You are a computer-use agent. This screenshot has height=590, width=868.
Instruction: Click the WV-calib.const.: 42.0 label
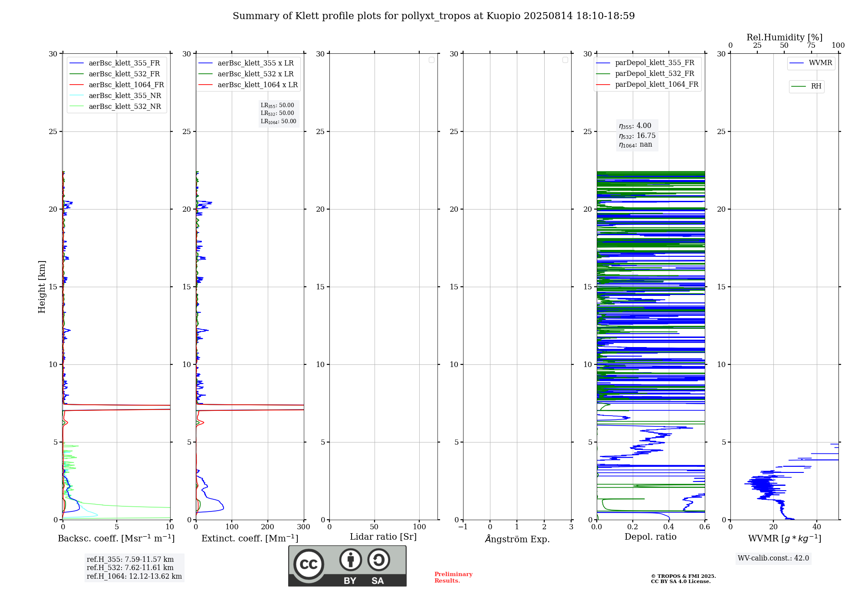click(x=773, y=558)
